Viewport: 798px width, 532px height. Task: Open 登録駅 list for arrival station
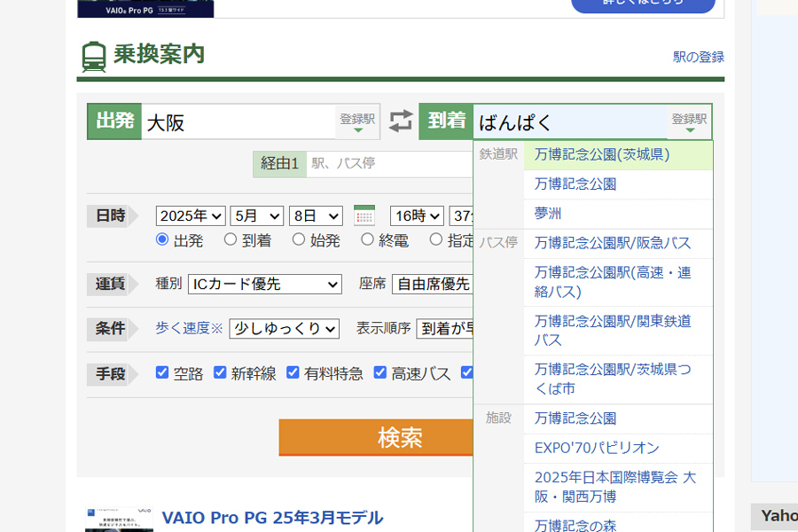[689, 122]
